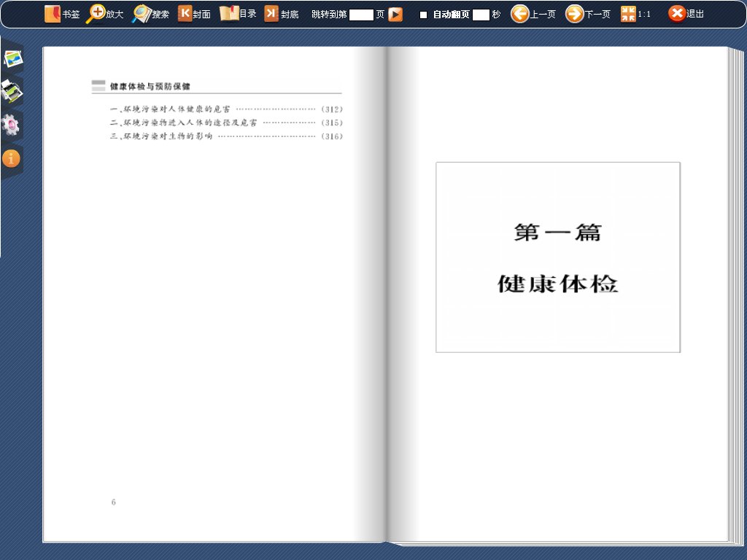Click the orange go-to-page play arrow
The width and height of the screenshot is (747, 560).
click(x=395, y=15)
